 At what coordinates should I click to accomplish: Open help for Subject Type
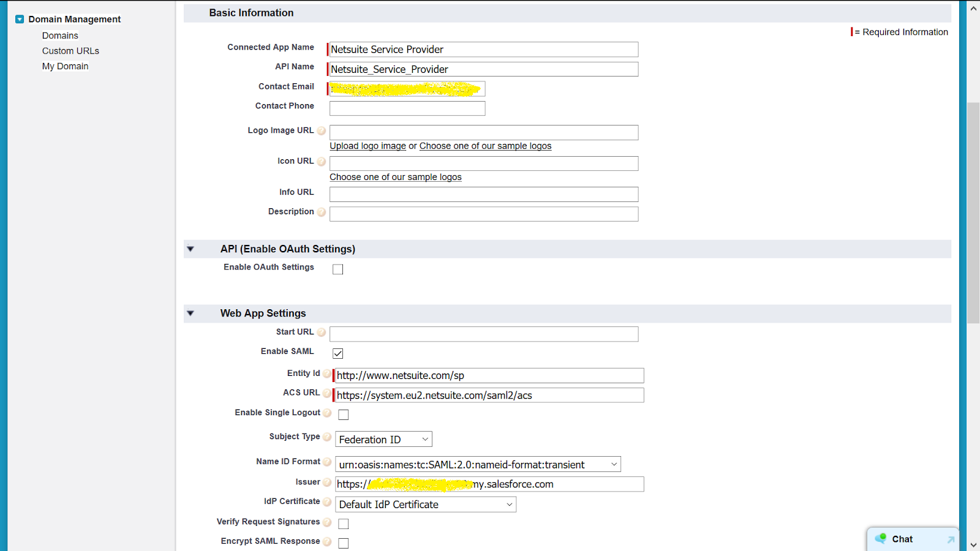327,437
